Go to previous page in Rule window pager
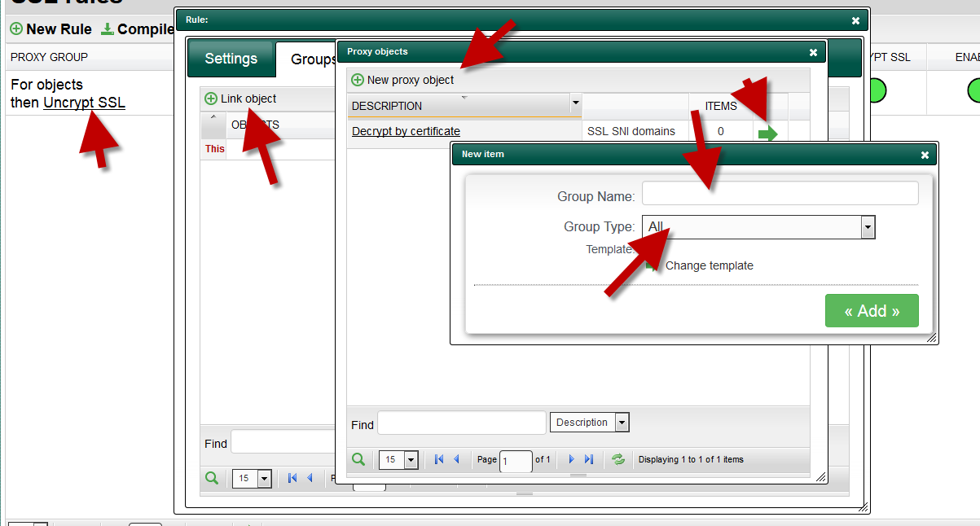The width and height of the screenshot is (980, 526). pos(310,478)
